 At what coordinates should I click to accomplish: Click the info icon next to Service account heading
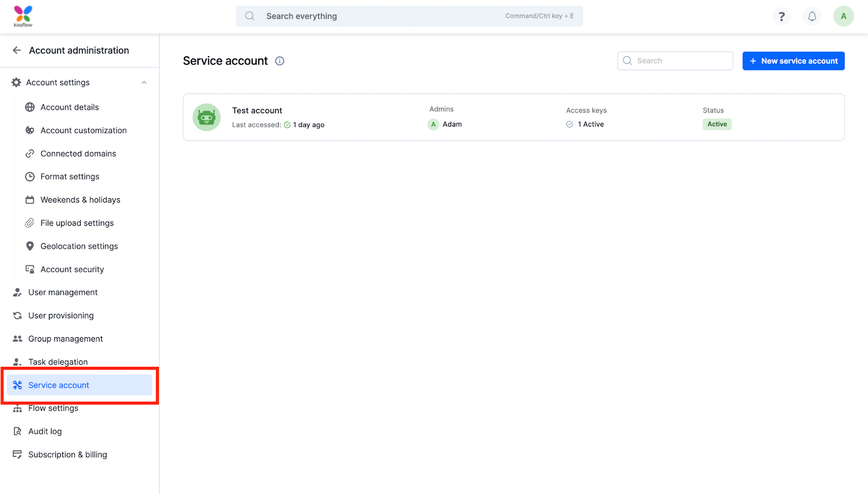[279, 61]
